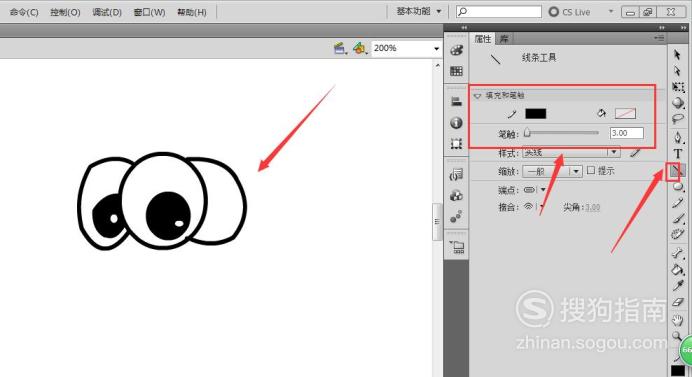Open the Info panel icon
The height and width of the screenshot is (377, 692).
pos(456,123)
